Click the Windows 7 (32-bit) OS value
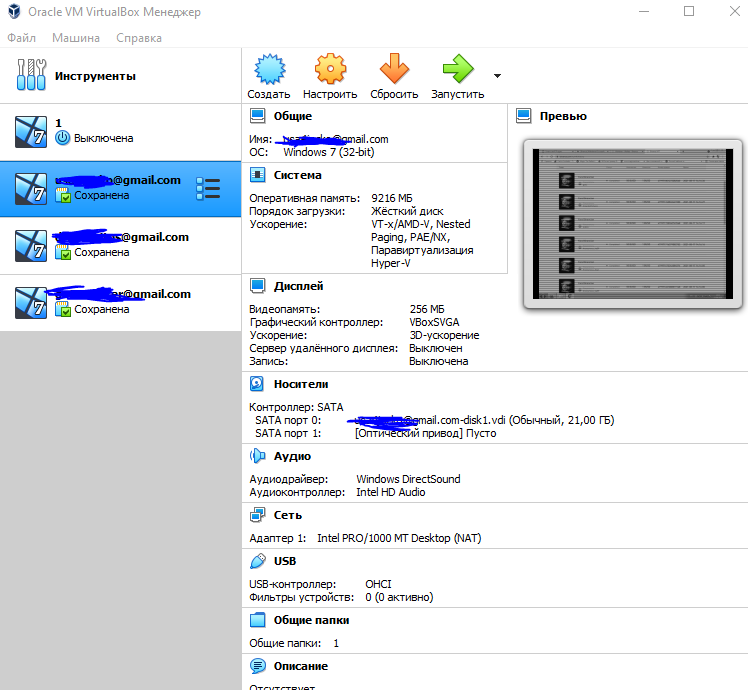 (329, 152)
